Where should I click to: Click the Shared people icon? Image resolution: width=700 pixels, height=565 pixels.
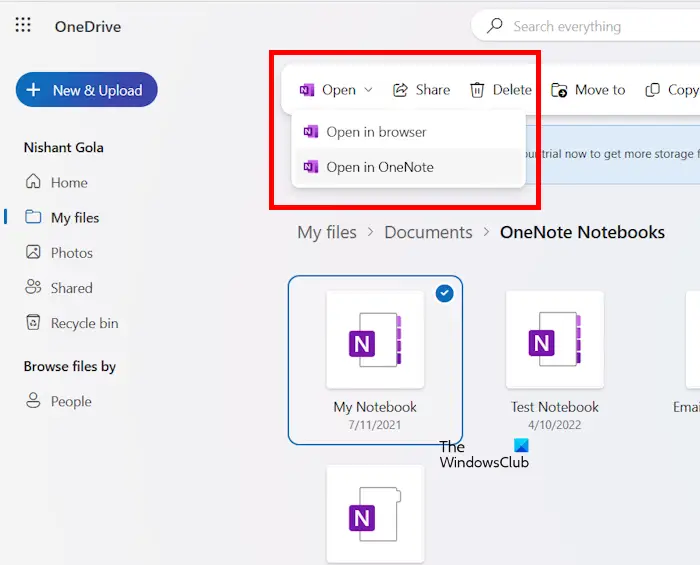pyautogui.click(x=33, y=287)
